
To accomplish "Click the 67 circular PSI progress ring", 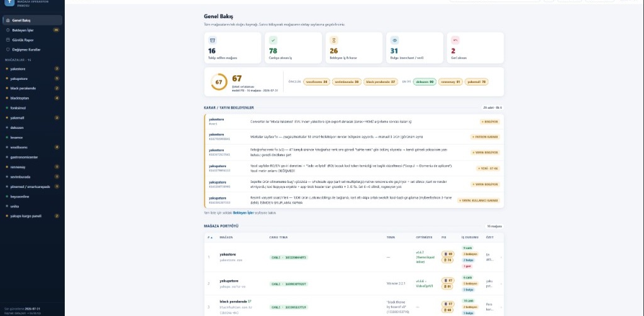I will coord(219,82).
